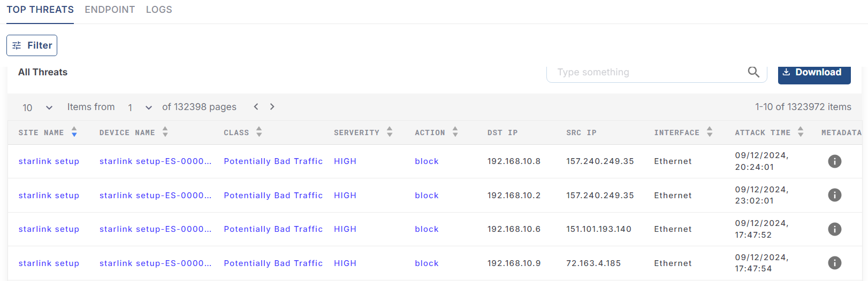Click the All Threats heading
Viewport: 868px width, 281px height.
[x=43, y=72]
